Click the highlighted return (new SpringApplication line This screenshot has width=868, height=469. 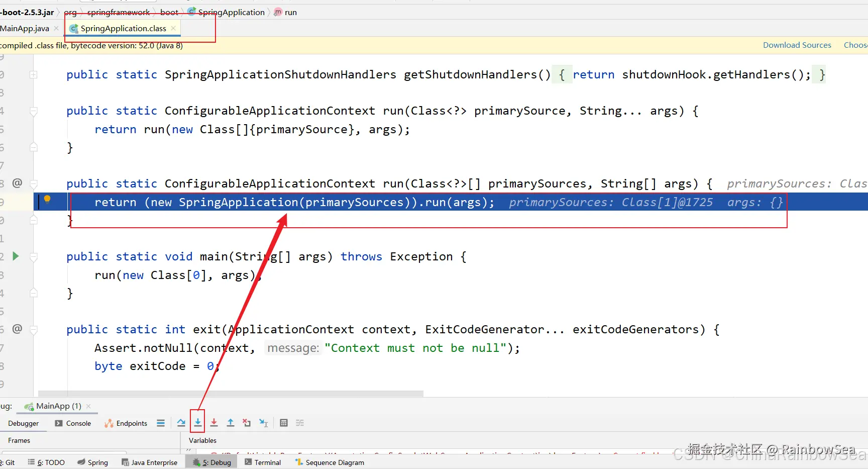point(294,202)
